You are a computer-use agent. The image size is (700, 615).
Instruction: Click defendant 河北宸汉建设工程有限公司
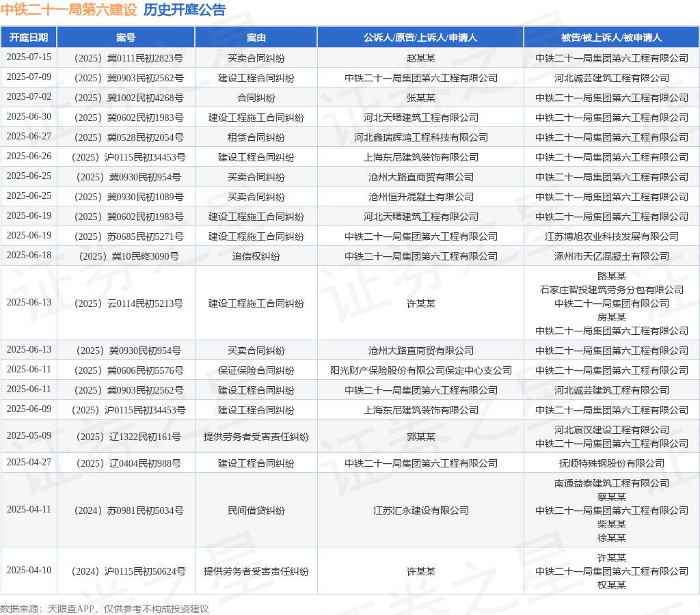point(612,430)
